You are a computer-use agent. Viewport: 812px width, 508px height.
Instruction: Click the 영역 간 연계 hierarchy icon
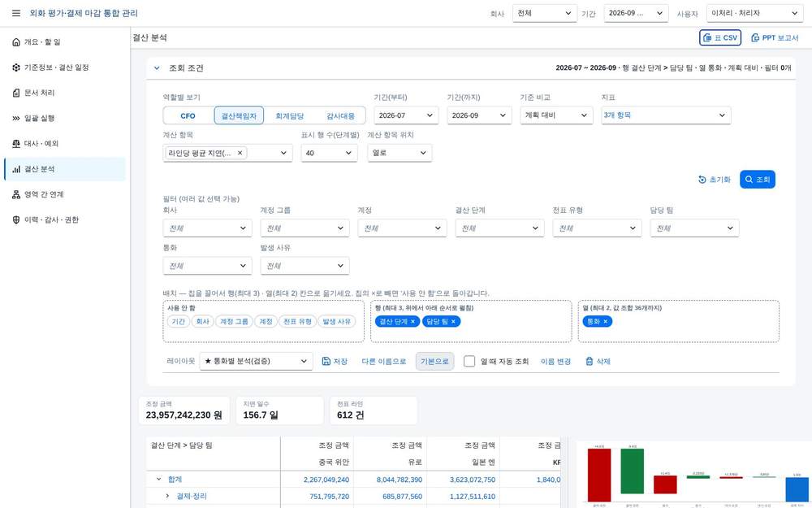coord(16,194)
